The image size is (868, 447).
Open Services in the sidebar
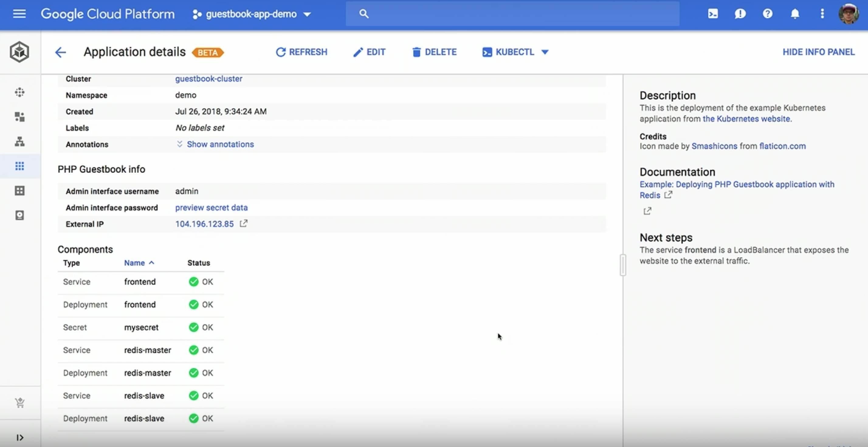19,142
